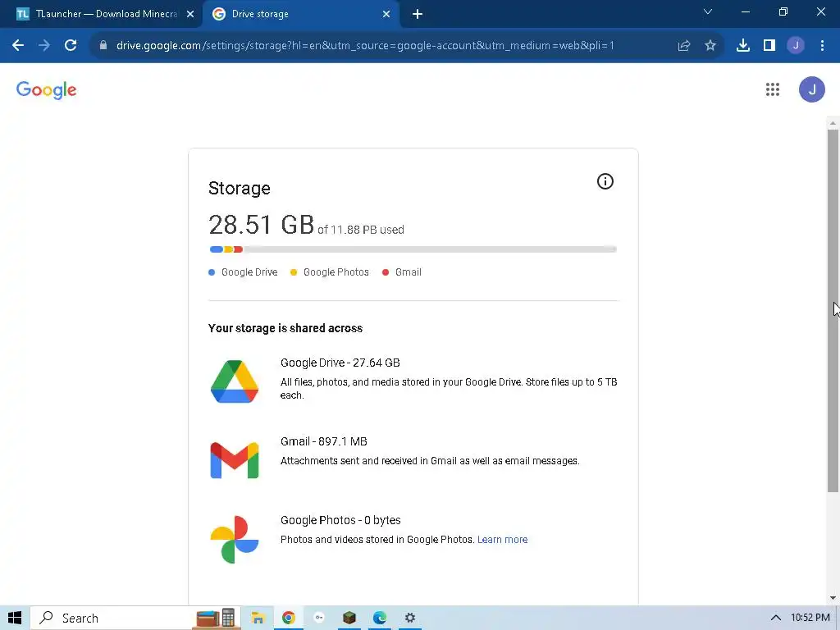Open Microsoft Edge from taskbar
840x630 pixels.
click(380, 618)
